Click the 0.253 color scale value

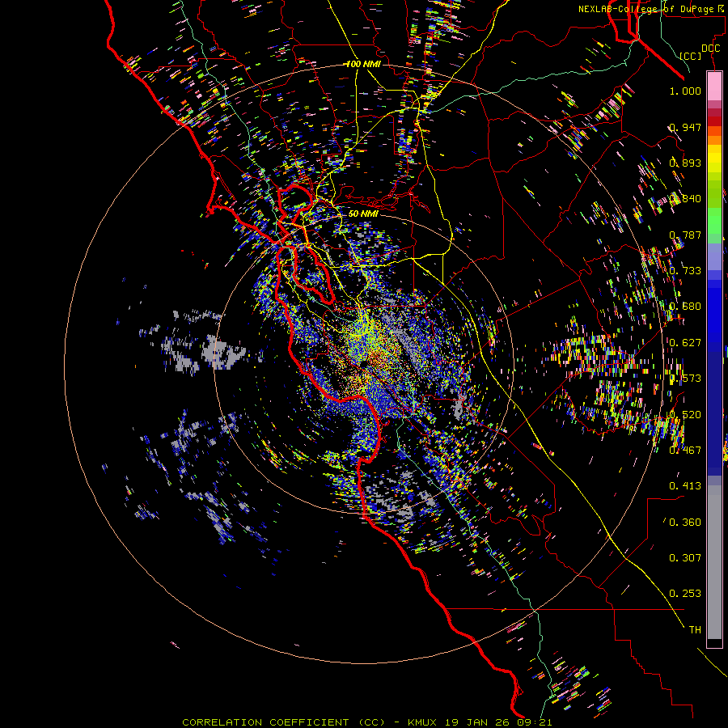[685, 594]
